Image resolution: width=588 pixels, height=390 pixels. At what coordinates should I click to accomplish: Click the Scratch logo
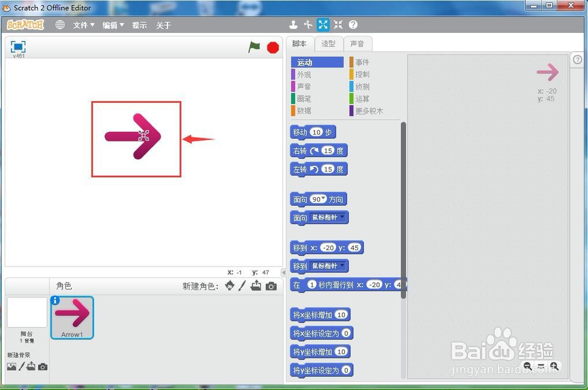25,25
